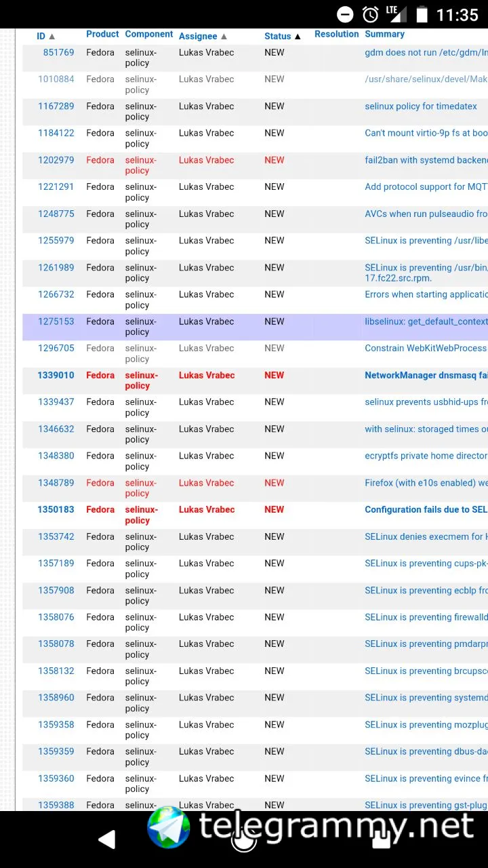Open bug 1358078
488x868 pixels.
click(56, 644)
